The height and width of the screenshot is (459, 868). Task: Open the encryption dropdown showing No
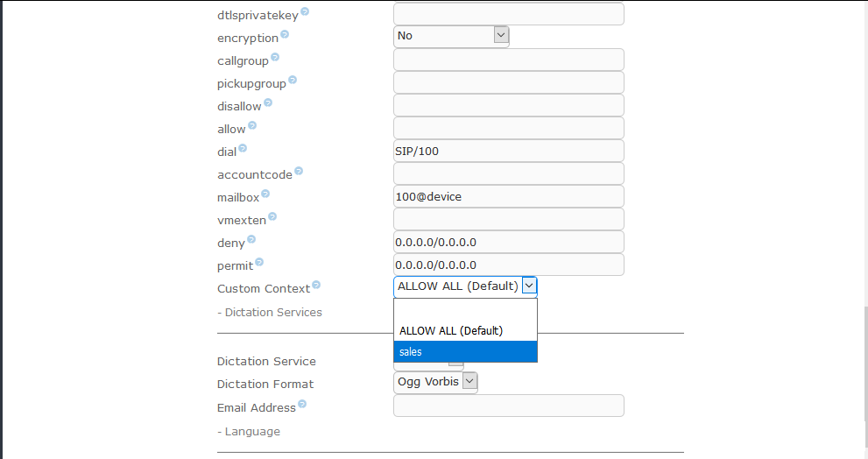pyautogui.click(x=451, y=36)
